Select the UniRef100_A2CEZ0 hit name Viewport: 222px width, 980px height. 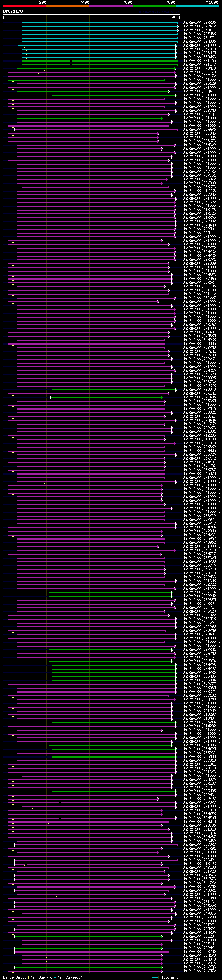(199, 72)
